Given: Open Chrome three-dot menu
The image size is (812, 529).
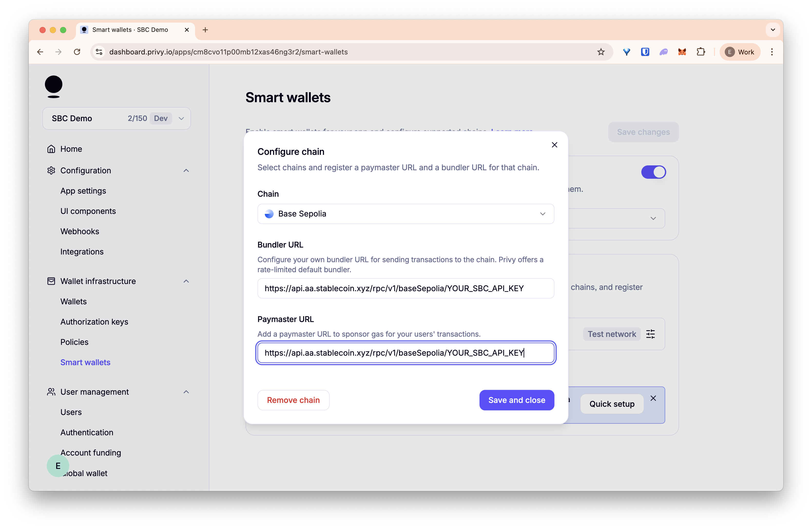Looking at the screenshot, I should point(772,52).
